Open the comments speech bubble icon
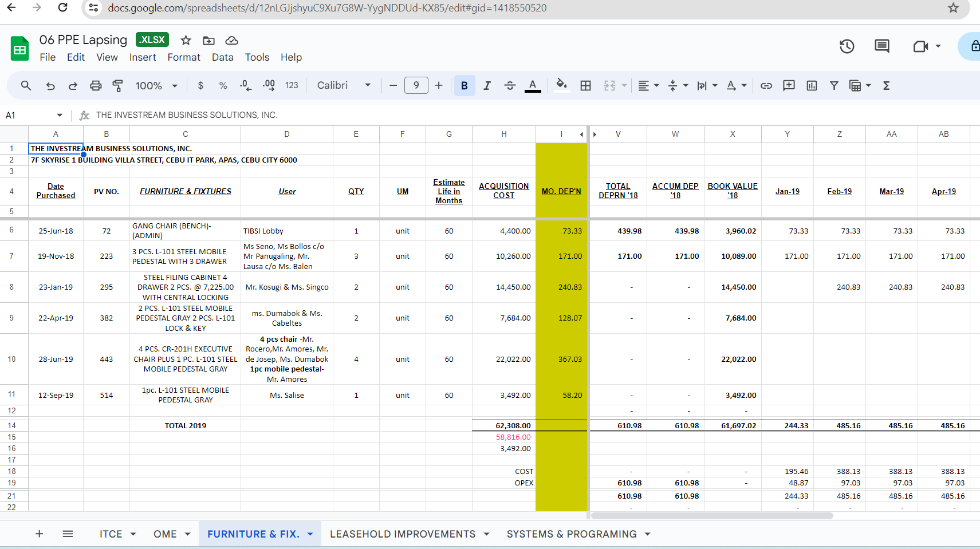The image size is (980, 549). point(881,46)
